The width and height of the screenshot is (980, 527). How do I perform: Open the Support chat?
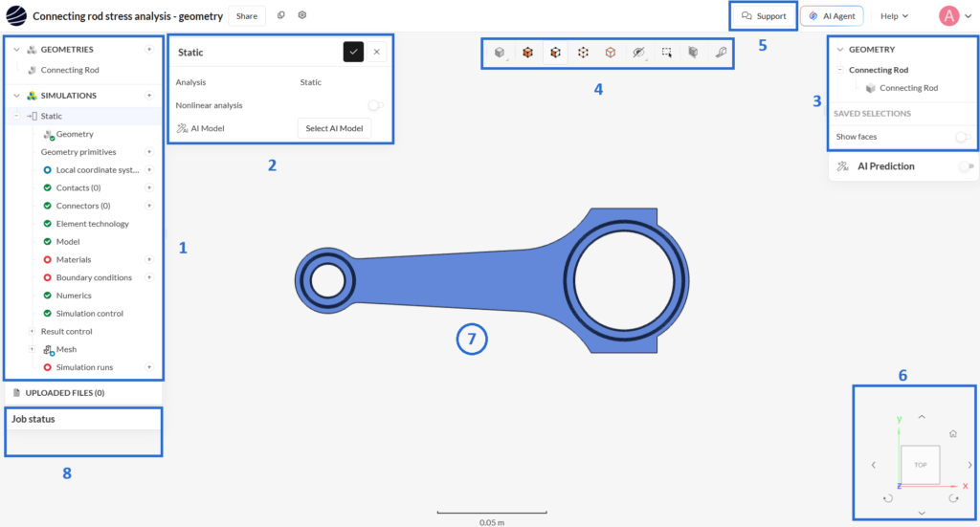[x=763, y=16]
